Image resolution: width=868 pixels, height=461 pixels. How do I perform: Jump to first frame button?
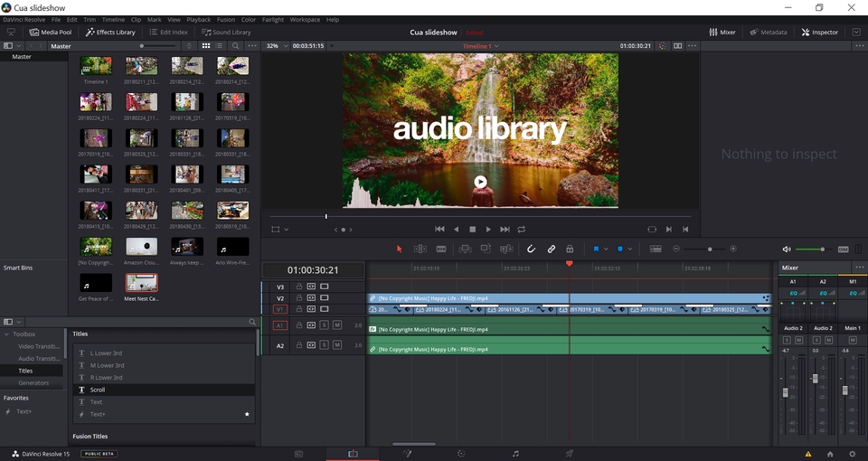[439, 229]
